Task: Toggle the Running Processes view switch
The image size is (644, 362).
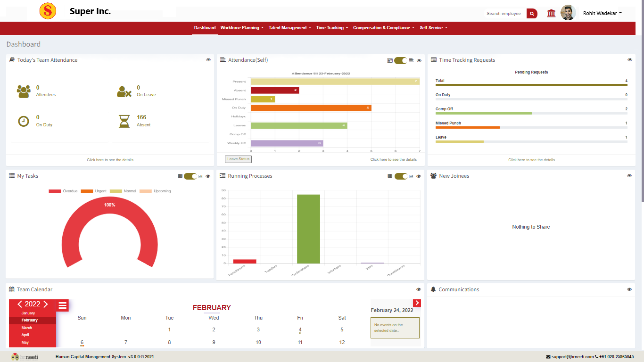Action: 401,175
